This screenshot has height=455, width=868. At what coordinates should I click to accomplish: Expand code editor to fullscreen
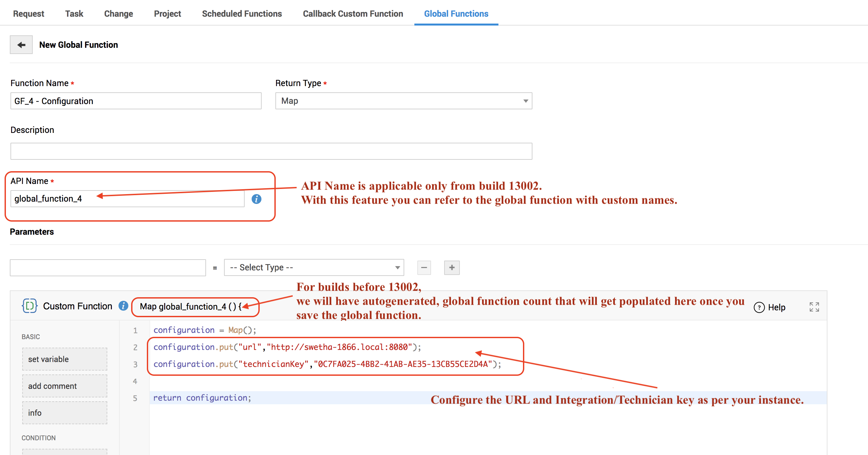click(814, 307)
